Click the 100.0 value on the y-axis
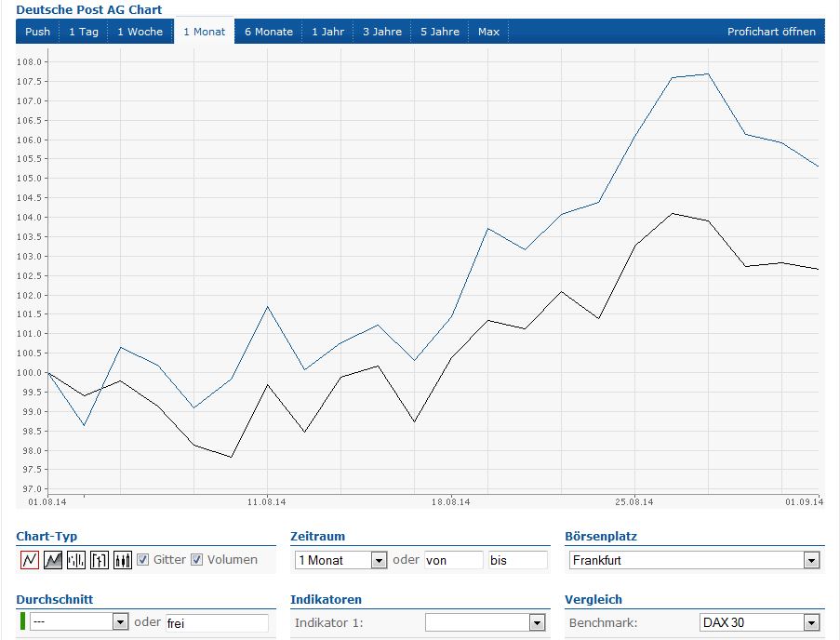Image resolution: width=840 pixels, height=640 pixels. 29,373
